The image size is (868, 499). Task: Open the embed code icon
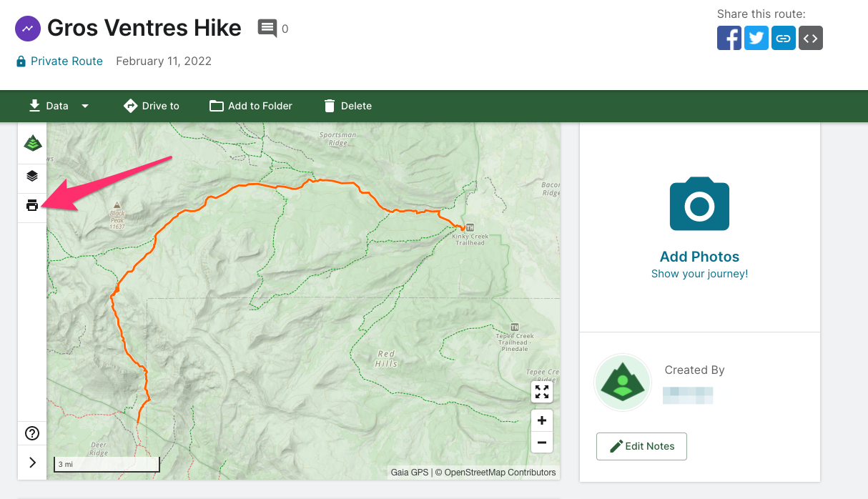[x=811, y=38]
